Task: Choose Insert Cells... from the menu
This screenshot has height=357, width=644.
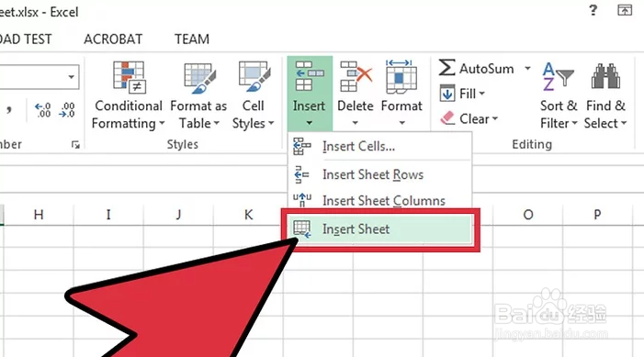Action: 380,147
